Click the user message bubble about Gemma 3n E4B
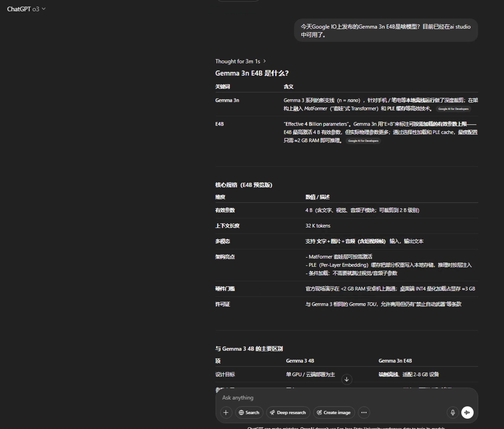This screenshot has width=504, height=429. 386,30
